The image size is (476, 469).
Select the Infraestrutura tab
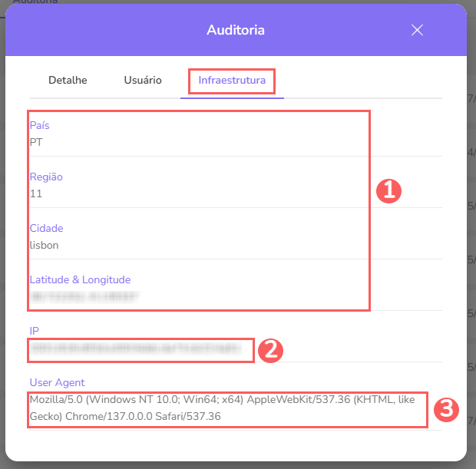[232, 81]
